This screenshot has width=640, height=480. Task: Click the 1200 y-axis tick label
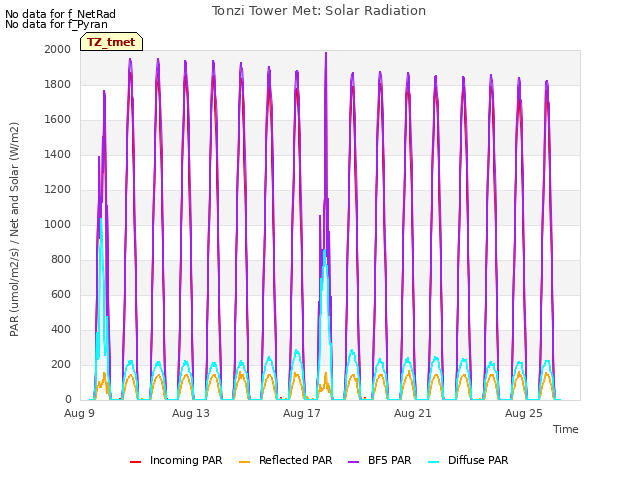point(58,189)
